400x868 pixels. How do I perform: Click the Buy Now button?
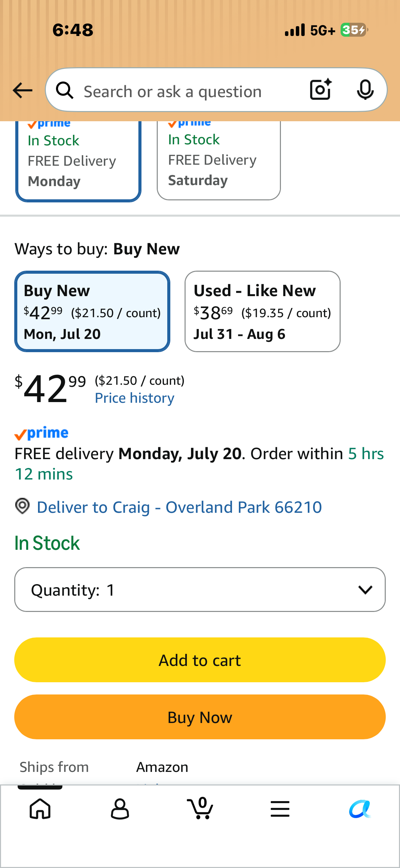click(x=200, y=717)
